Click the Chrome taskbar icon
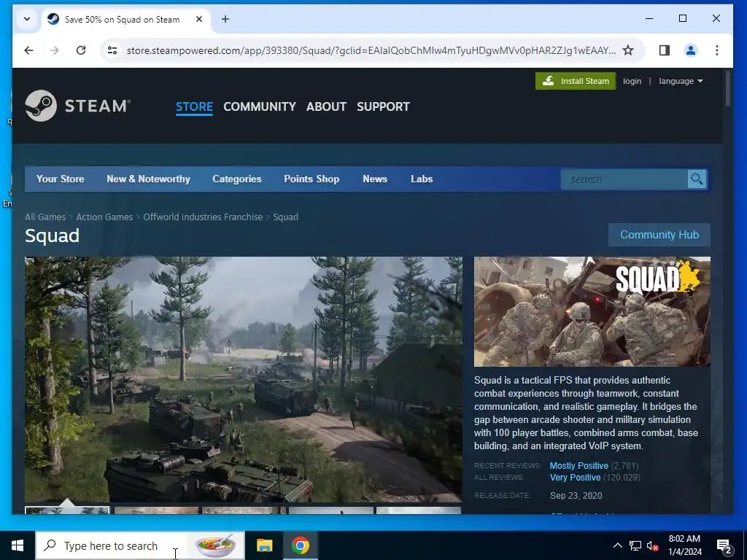Image resolution: width=747 pixels, height=560 pixels. [x=300, y=545]
